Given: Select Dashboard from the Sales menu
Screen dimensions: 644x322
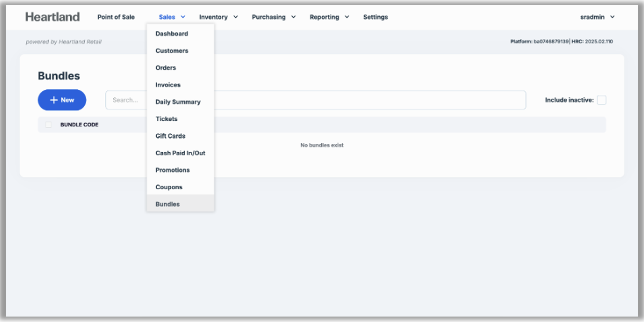Looking at the screenshot, I should coord(172,34).
